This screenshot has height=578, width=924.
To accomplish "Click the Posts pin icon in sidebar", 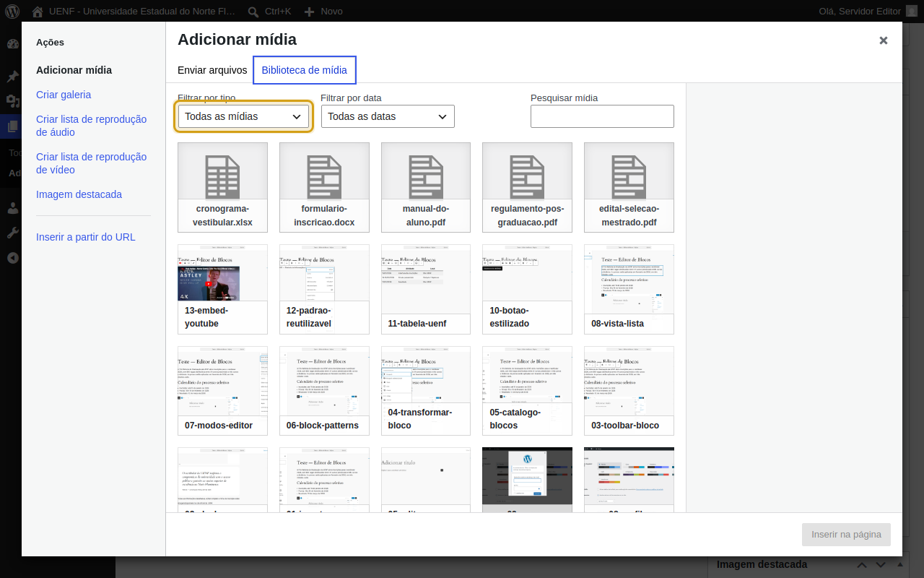I will click(x=12, y=76).
